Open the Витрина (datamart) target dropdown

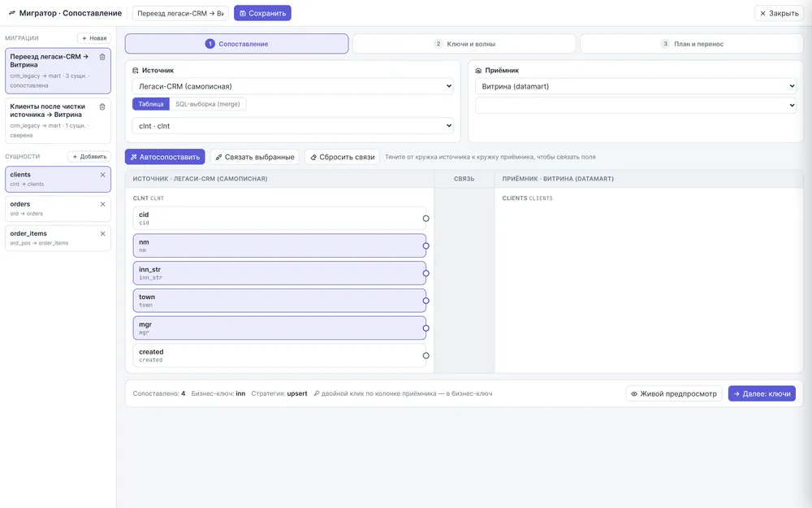click(636, 86)
